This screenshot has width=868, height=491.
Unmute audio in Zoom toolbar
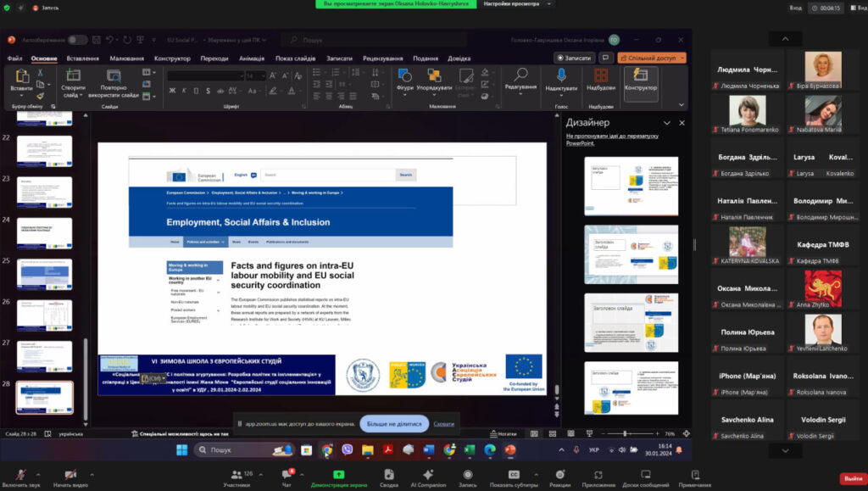(20, 474)
